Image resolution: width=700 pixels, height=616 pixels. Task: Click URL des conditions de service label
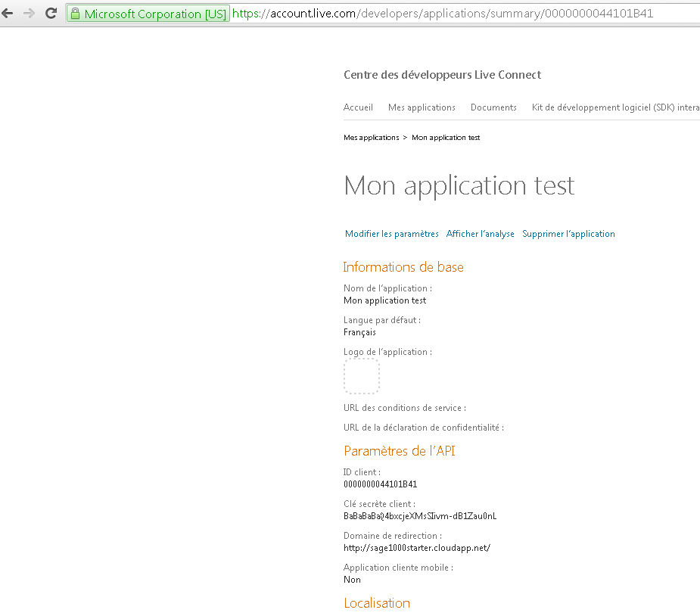pyautogui.click(x=404, y=408)
